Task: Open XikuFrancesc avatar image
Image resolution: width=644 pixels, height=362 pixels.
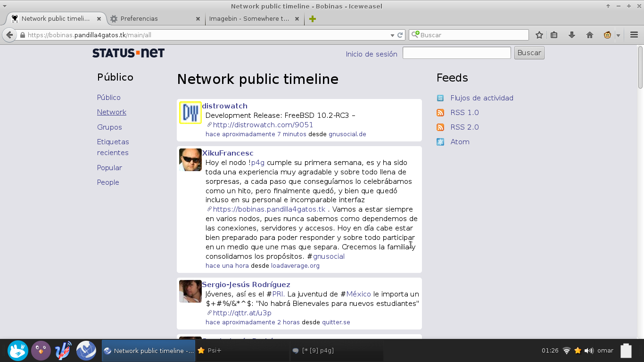Action: 190,160
